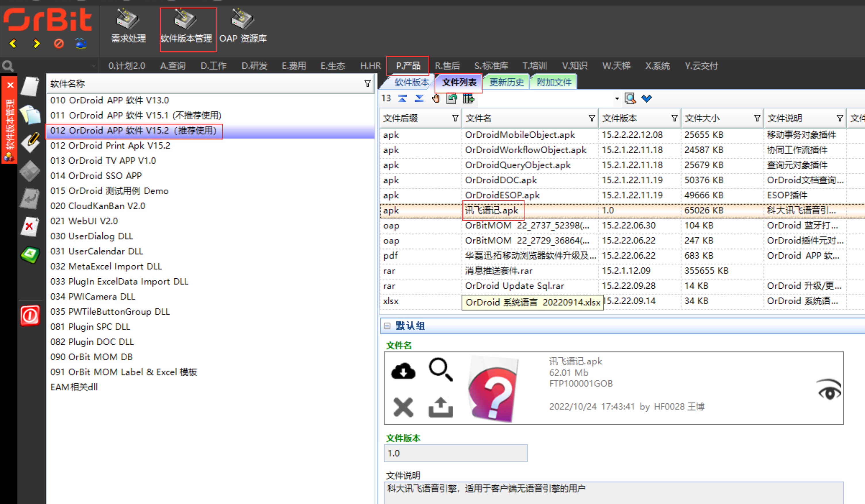Click the red power exit sidebar icon
Screen dimensions: 865x504
coord(30,316)
